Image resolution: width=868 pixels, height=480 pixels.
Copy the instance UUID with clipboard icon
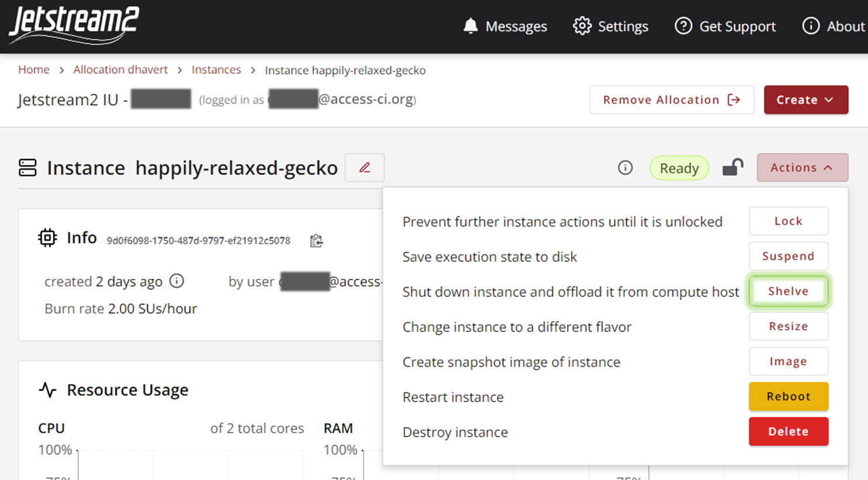point(316,240)
